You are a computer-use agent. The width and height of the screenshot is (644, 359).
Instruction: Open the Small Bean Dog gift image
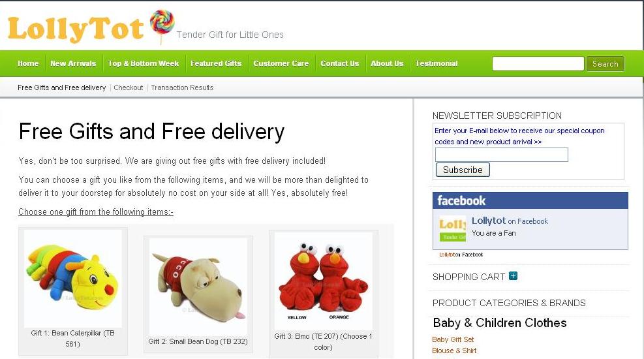click(198, 287)
